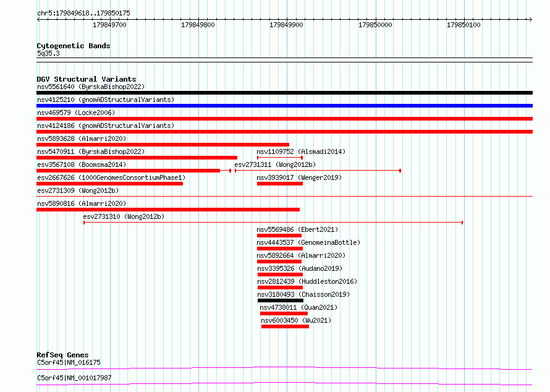
Task: Open esv2731311 (Wong2012b) variant label
Action: [x=276, y=164]
